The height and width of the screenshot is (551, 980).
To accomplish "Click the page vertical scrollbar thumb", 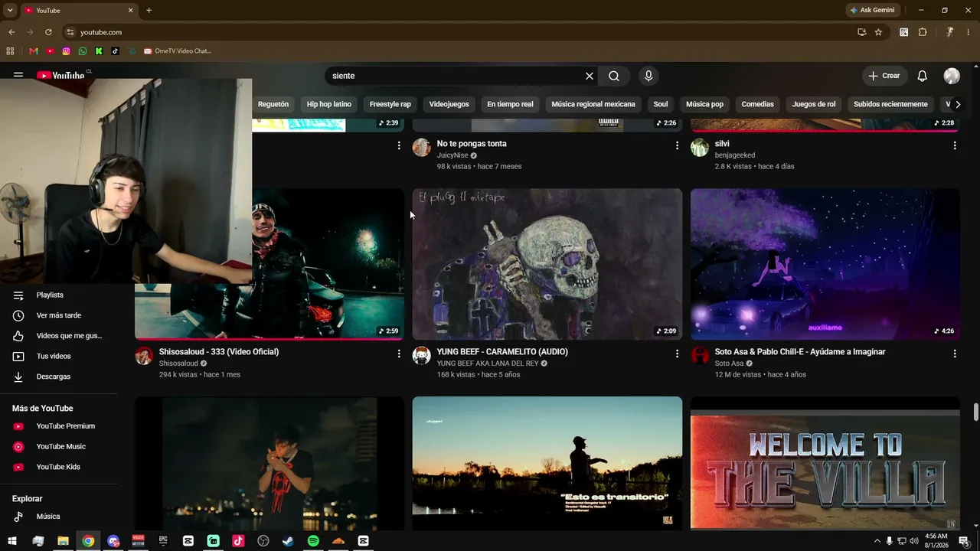I will click(x=975, y=412).
